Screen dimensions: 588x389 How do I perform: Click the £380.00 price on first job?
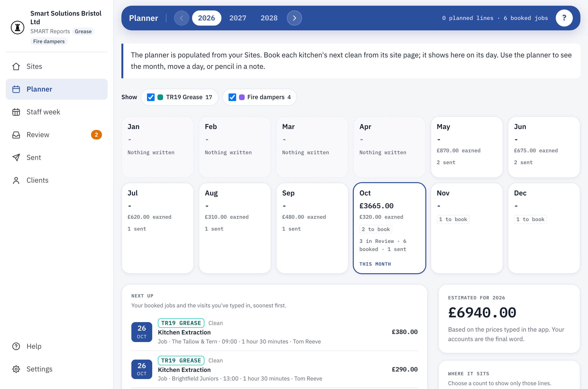click(x=404, y=332)
